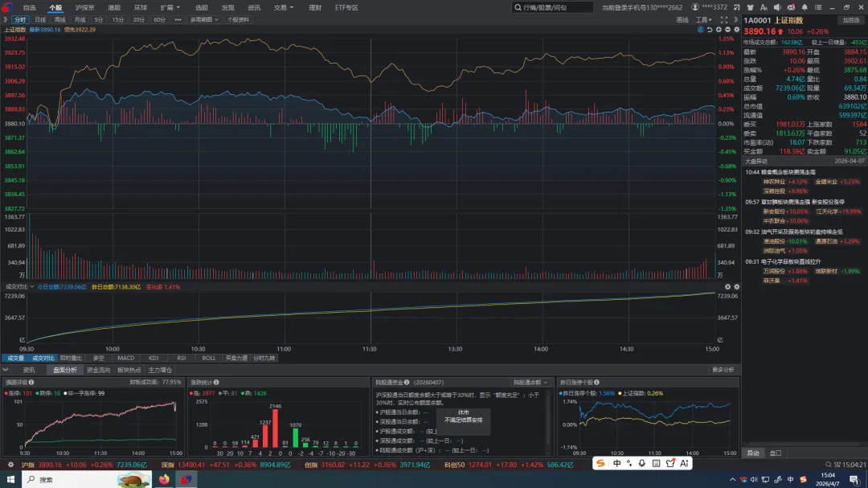Click the Sogou S input method icon
Viewport: 868px width, 488px height.
click(x=600, y=463)
